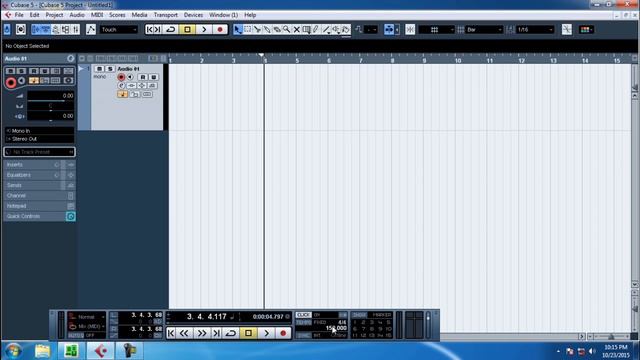
Task: Select the Mute X tool
Action: point(296,29)
